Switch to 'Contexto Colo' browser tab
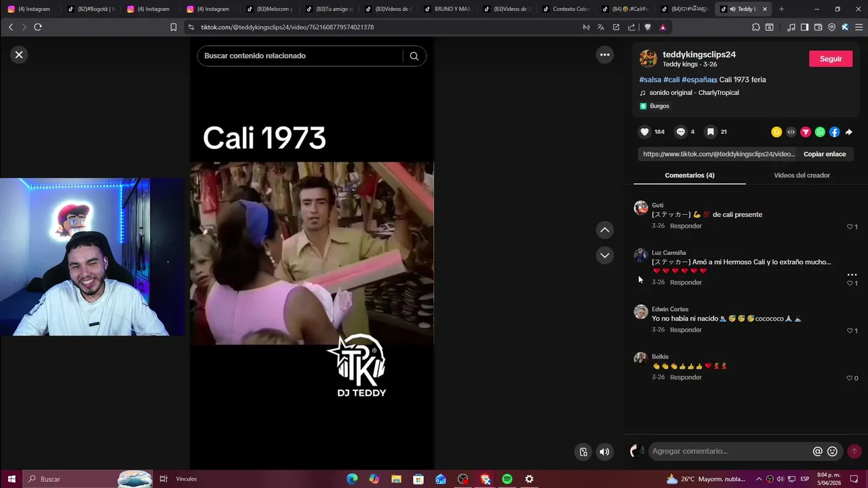 pos(566,9)
